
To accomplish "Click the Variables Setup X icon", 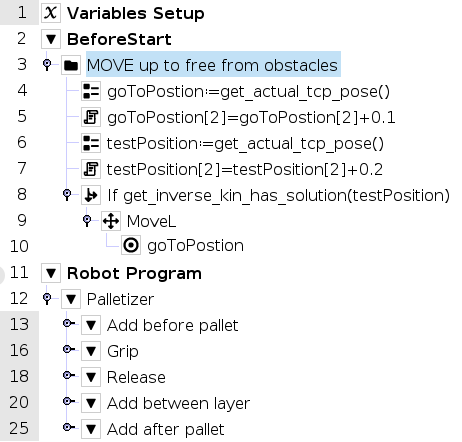I will (51, 13).
